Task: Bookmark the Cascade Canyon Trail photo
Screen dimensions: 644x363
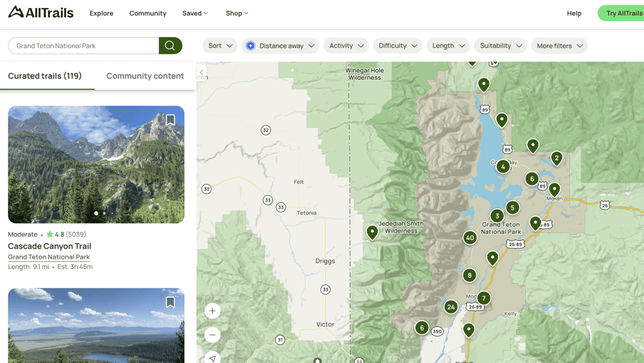Action: (170, 120)
